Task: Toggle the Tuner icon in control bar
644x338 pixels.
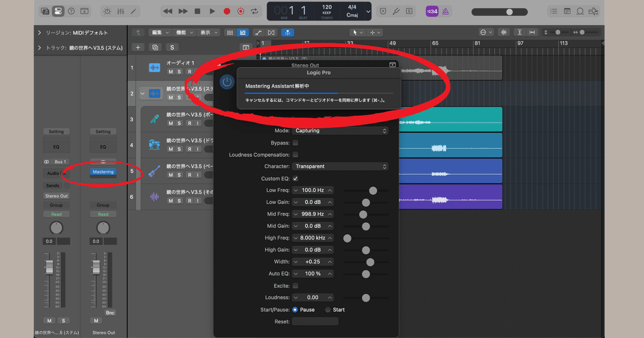Action: pyautogui.click(x=397, y=11)
